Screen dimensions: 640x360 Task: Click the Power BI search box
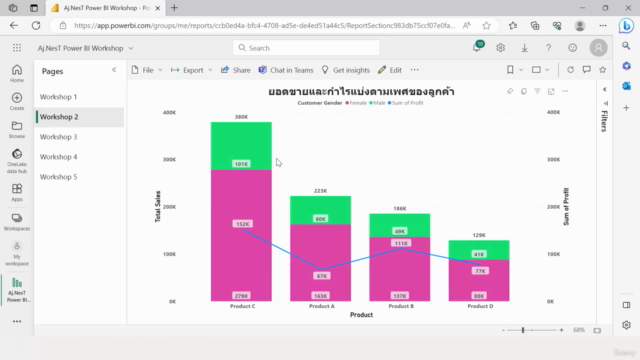point(306,48)
